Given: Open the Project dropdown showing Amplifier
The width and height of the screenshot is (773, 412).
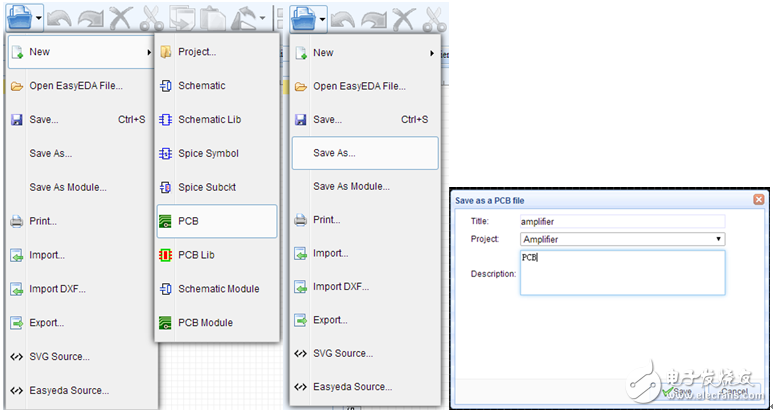Looking at the screenshot, I should click(x=622, y=239).
